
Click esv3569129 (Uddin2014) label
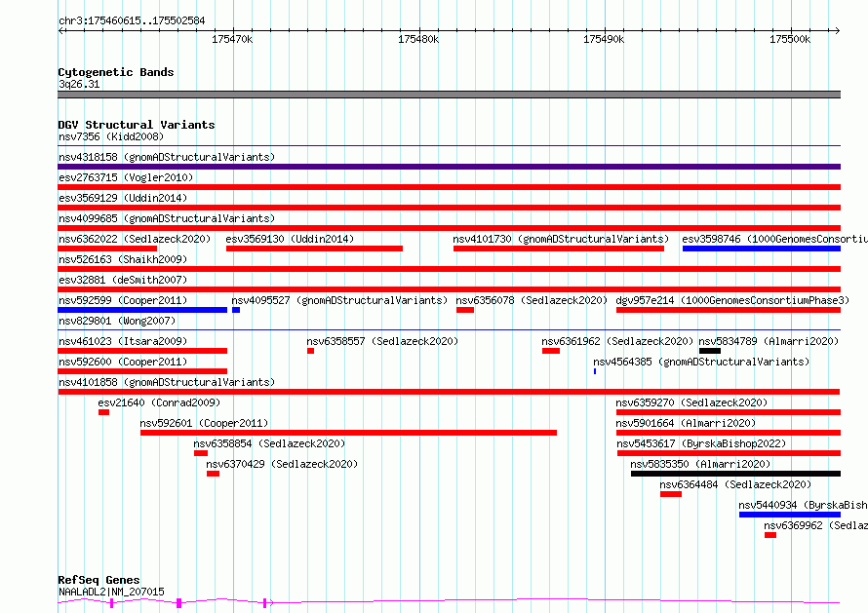[122, 198]
